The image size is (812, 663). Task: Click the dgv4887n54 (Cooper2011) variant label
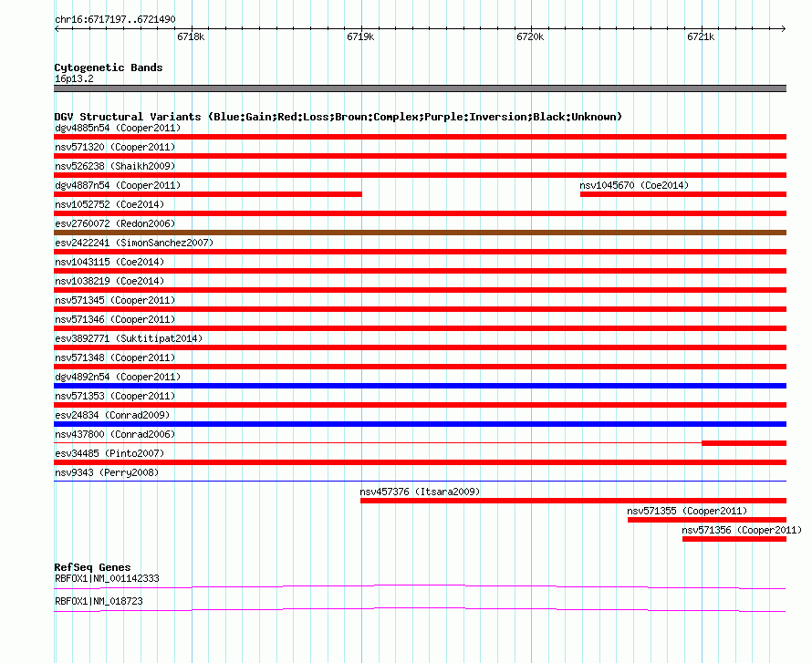pos(118,185)
